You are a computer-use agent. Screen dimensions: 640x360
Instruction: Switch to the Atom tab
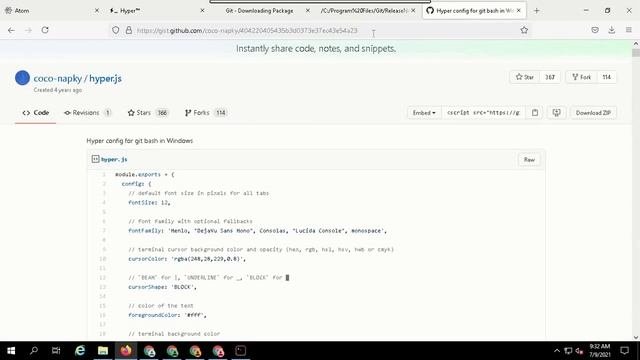click(x=51, y=11)
